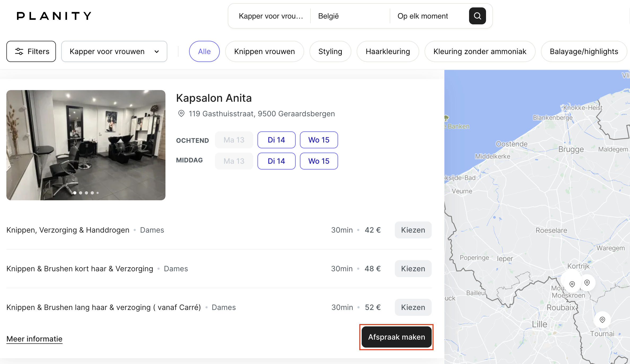Click the Lille label on the map
This screenshot has height=364, width=630.
(x=539, y=324)
